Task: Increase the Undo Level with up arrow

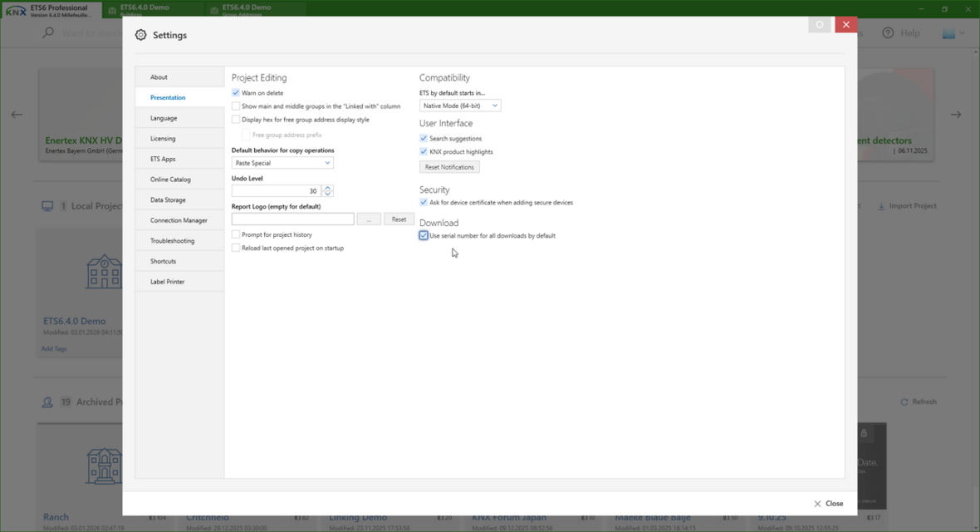Action: point(327,188)
